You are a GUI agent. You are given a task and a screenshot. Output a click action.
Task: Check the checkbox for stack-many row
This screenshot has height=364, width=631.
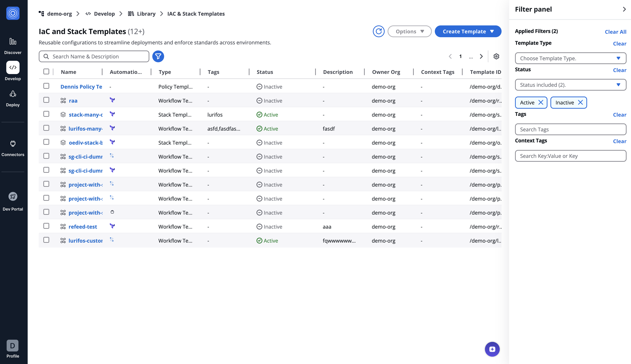(46, 114)
